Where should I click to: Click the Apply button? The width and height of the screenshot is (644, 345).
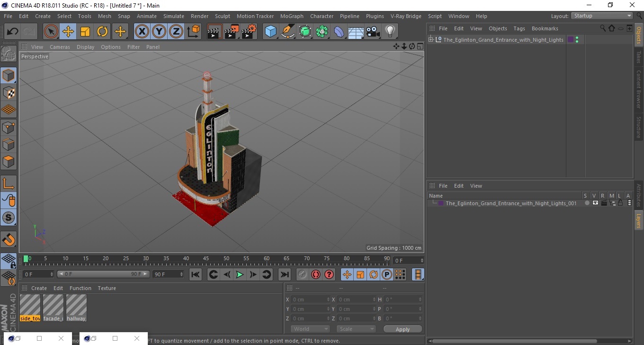point(402,329)
